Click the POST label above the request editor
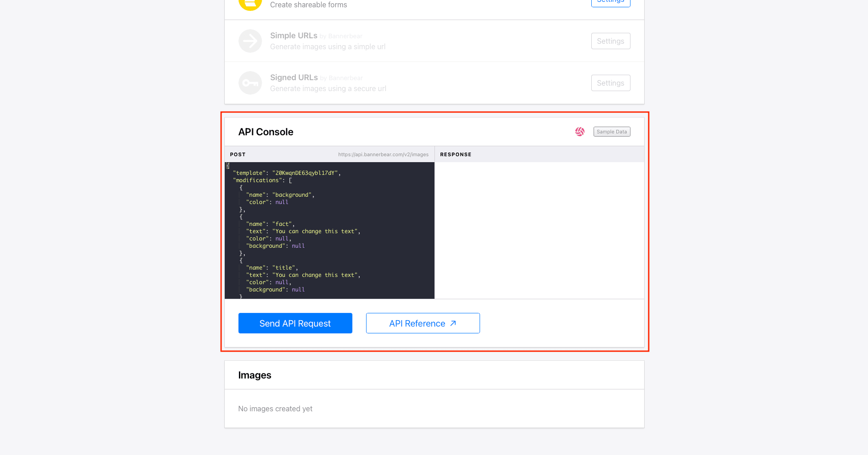 tap(238, 154)
